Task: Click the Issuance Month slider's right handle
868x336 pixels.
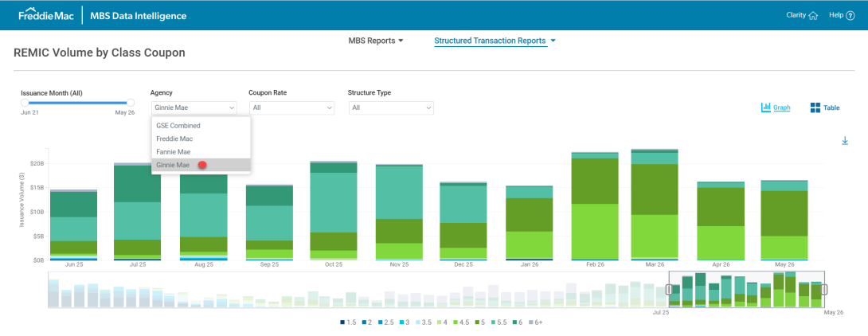Action: click(x=131, y=103)
